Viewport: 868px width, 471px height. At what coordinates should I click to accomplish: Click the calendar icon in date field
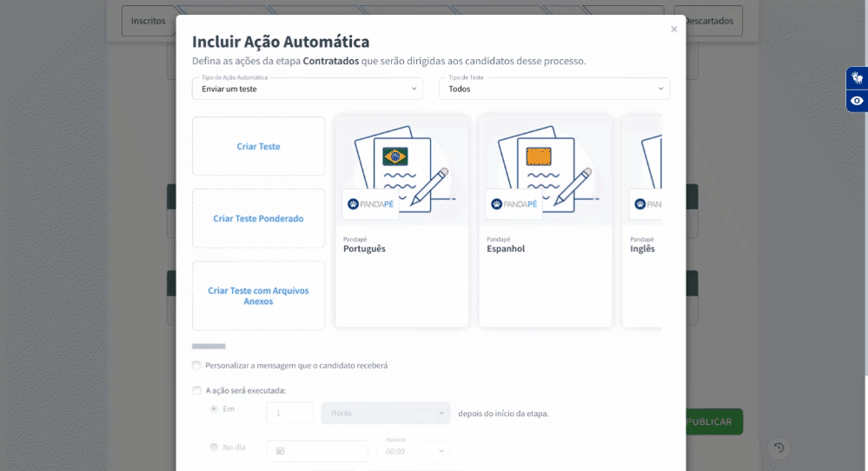[x=281, y=451]
